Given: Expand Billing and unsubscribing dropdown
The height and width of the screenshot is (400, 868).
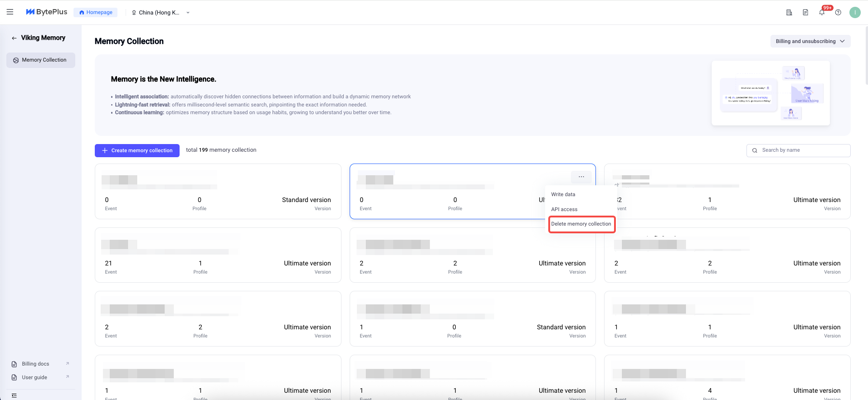Looking at the screenshot, I should 810,41.
